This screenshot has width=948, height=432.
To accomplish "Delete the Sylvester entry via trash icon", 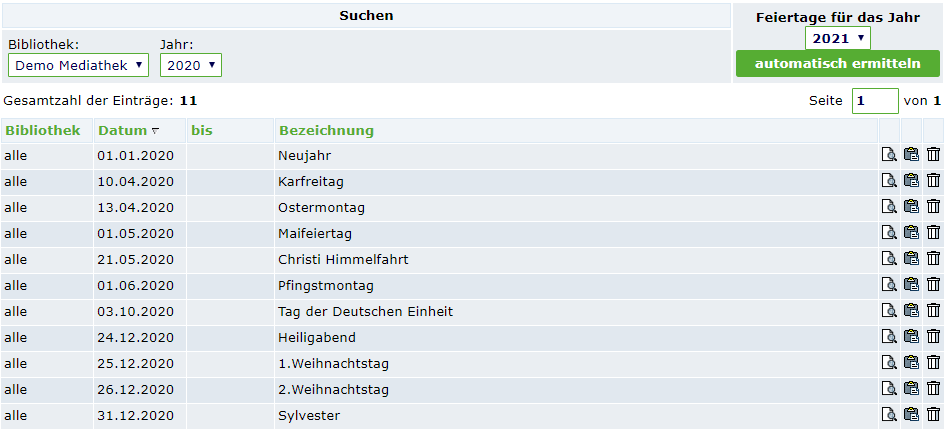I will 933,415.
